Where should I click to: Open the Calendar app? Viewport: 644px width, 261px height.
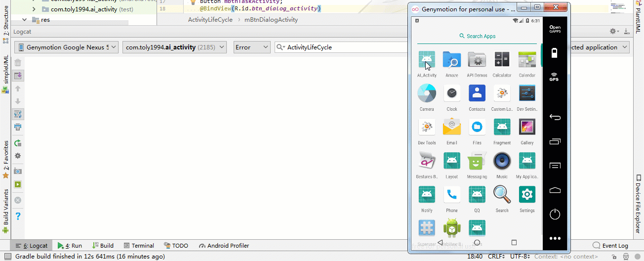coord(527,60)
